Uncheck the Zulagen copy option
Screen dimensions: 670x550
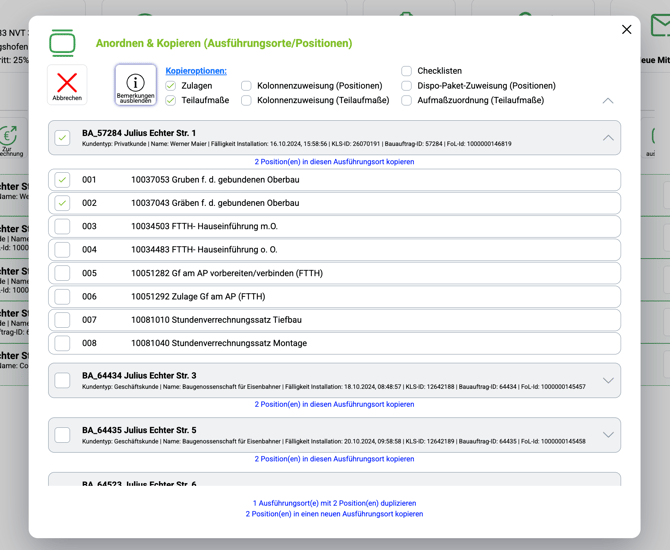pos(171,86)
